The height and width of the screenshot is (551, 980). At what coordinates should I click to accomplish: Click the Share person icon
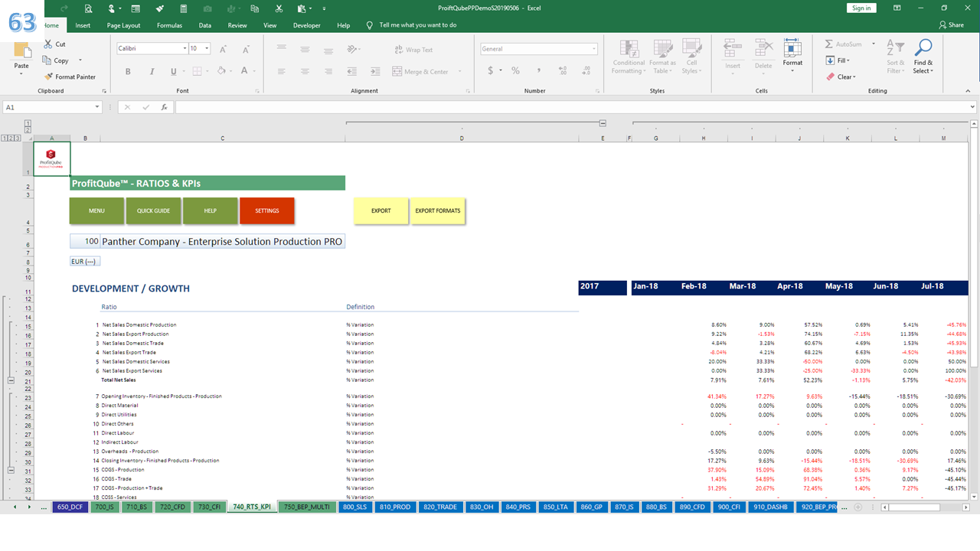pos(942,25)
